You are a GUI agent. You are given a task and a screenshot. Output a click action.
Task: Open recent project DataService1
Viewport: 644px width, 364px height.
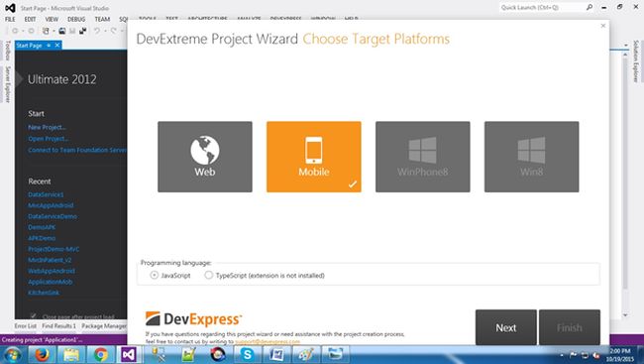[46, 194]
